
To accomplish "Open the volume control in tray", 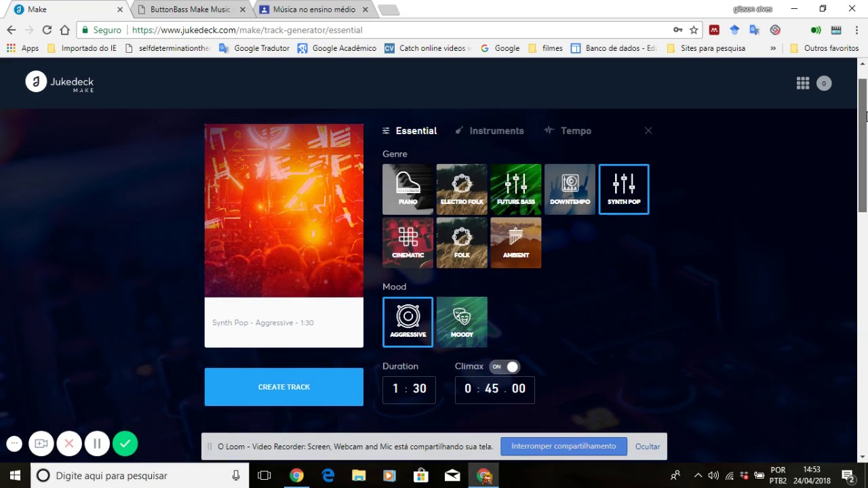I will pyautogui.click(x=713, y=475).
